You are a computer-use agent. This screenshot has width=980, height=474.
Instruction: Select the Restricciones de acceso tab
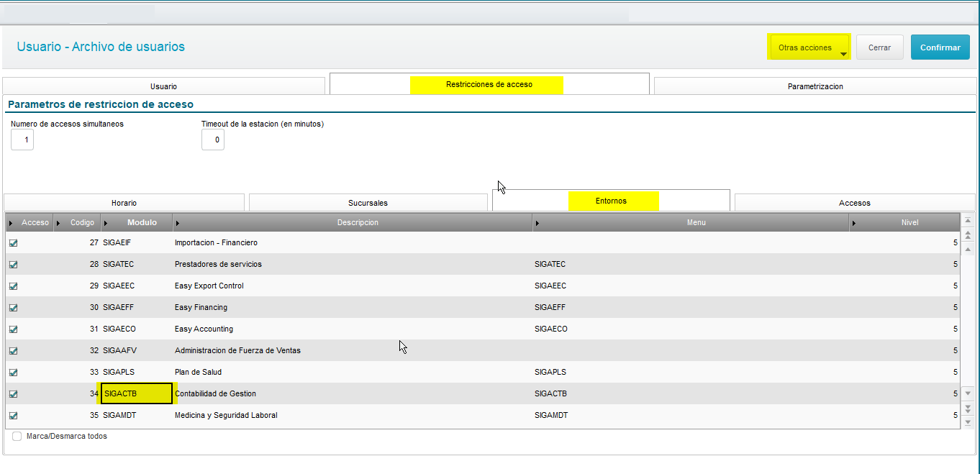pyautogui.click(x=489, y=84)
